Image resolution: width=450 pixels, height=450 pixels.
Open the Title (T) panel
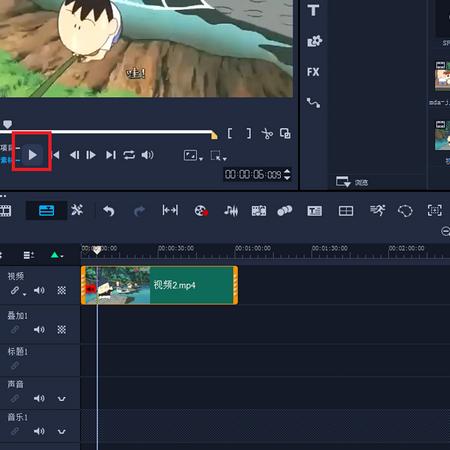(x=313, y=10)
